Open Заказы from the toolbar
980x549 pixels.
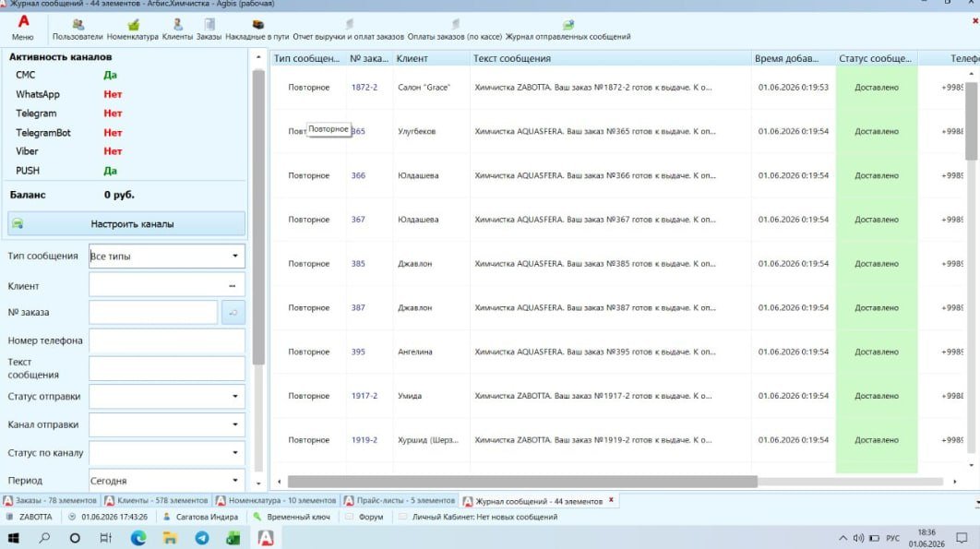(x=209, y=30)
